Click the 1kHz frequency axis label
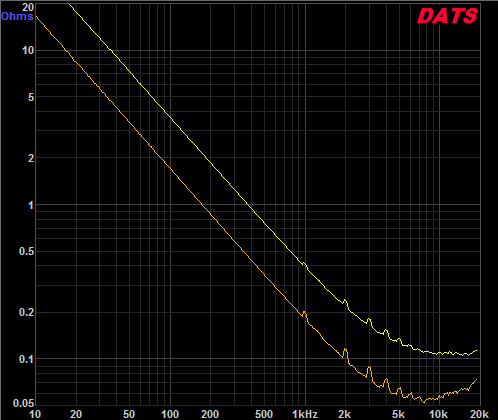The image size is (498, 420). (305, 414)
